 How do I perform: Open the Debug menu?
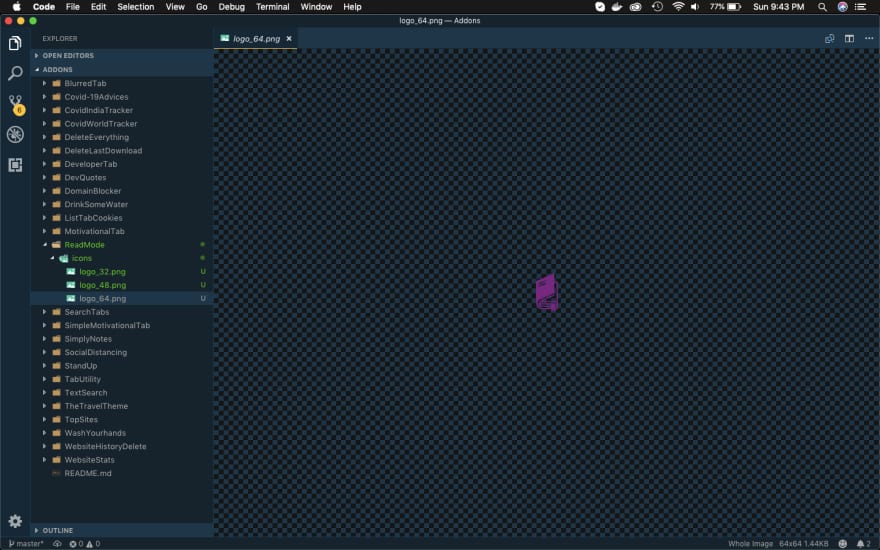coord(232,7)
